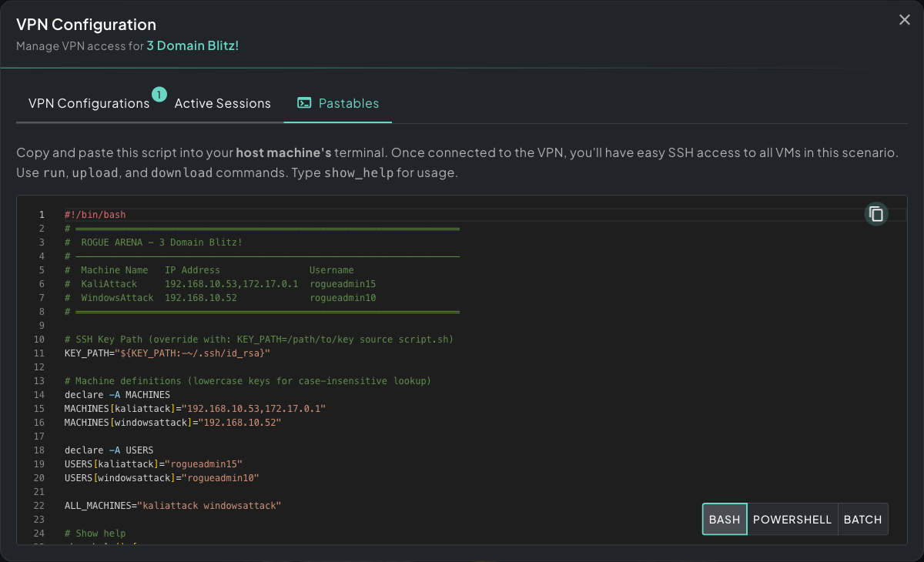924x562 pixels.
Task: Click line number 11 in the gutter
Action: (x=41, y=353)
